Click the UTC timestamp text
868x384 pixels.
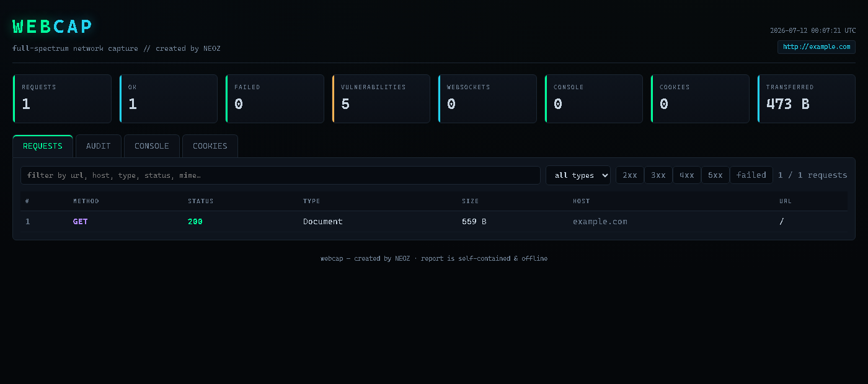click(813, 30)
